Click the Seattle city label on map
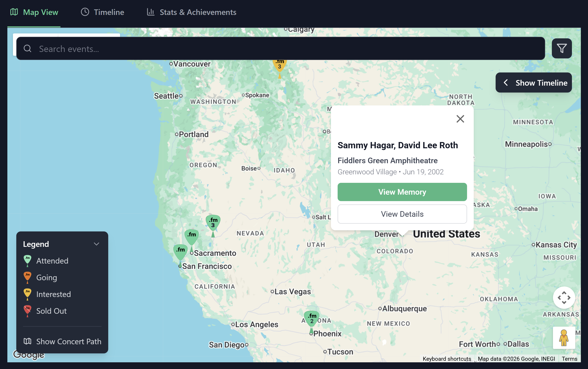Screen dimensions: 588x369 coord(166,96)
